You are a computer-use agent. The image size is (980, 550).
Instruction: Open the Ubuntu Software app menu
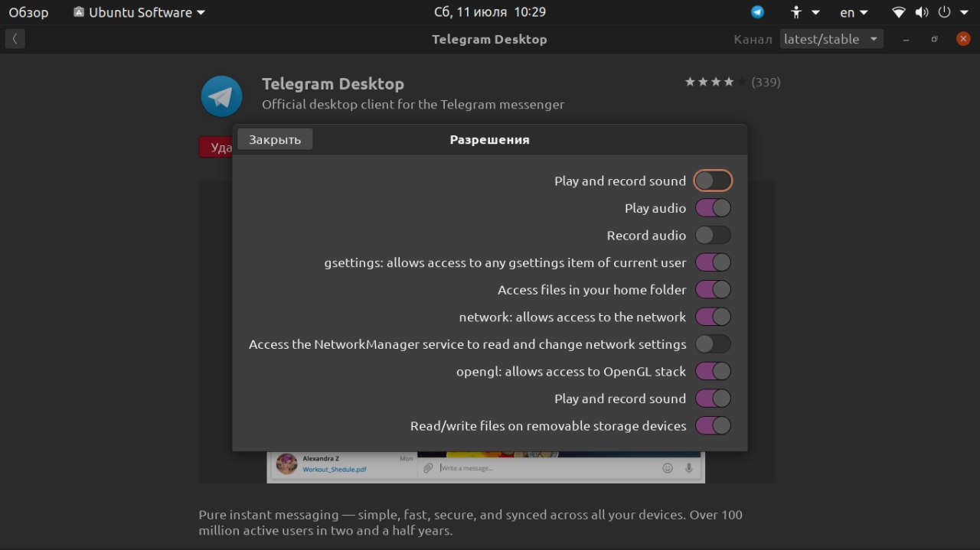pos(139,12)
